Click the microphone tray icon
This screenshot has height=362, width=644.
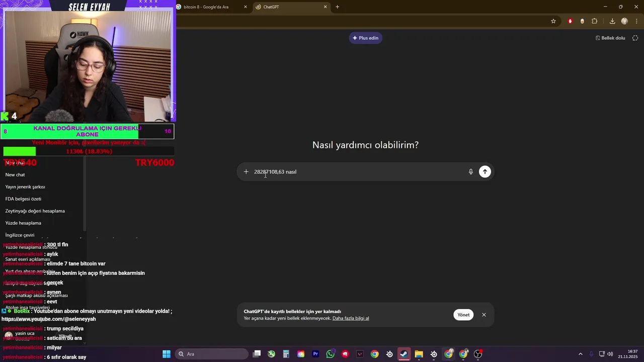(591, 354)
